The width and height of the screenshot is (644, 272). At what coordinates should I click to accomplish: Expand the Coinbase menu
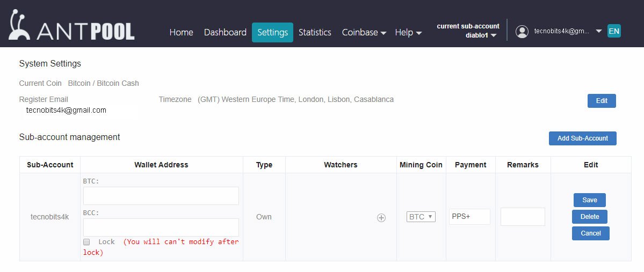click(x=364, y=32)
